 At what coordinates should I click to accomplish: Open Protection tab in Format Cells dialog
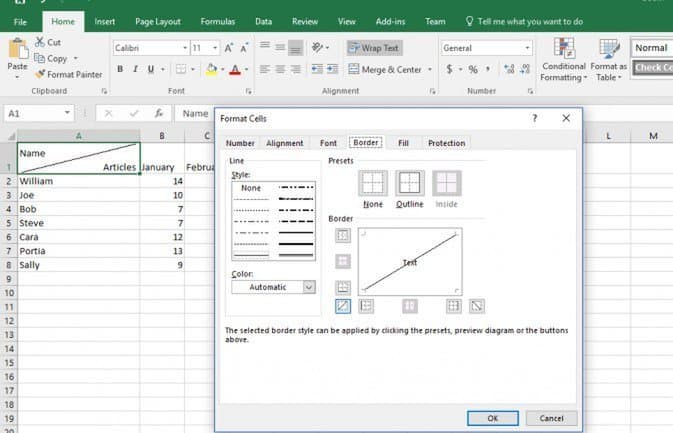[446, 143]
